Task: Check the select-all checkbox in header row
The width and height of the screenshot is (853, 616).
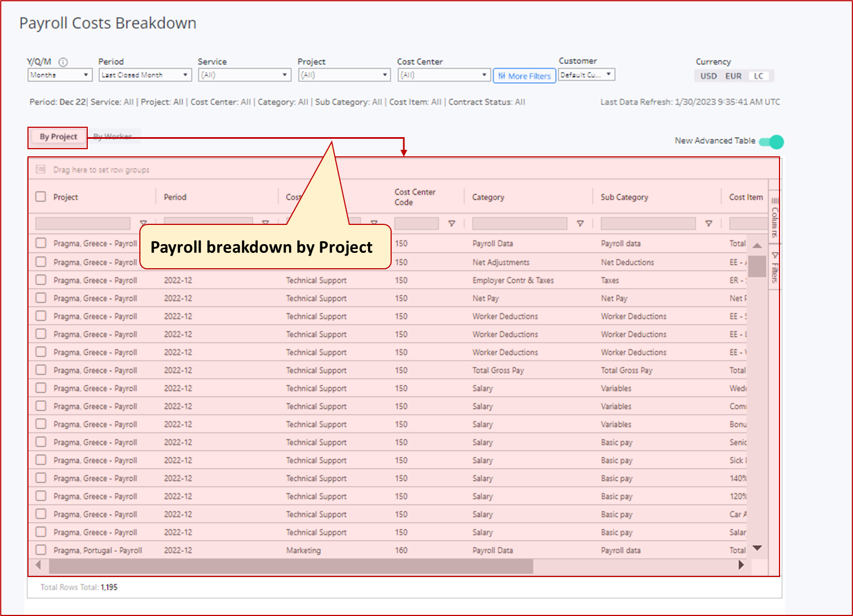Action: (x=40, y=196)
